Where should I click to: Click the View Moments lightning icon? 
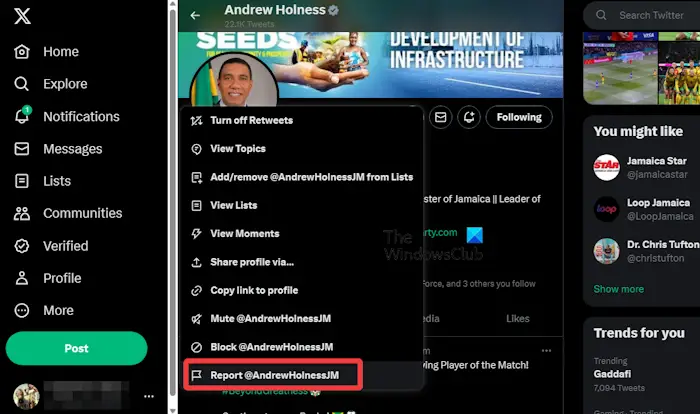[196, 234]
